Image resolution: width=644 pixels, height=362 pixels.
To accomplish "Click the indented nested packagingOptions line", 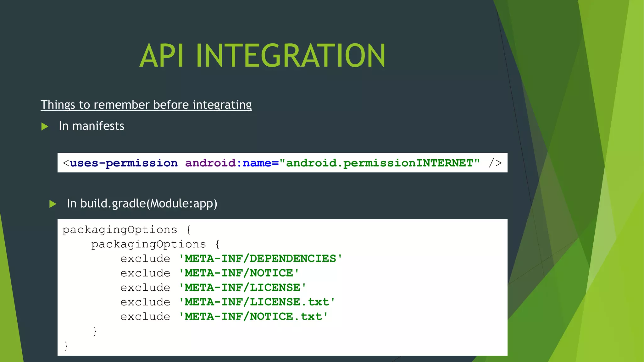I will (x=156, y=244).
